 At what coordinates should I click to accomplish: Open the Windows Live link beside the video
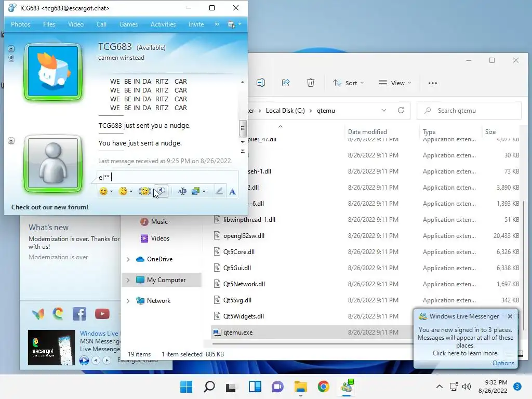tap(99, 334)
